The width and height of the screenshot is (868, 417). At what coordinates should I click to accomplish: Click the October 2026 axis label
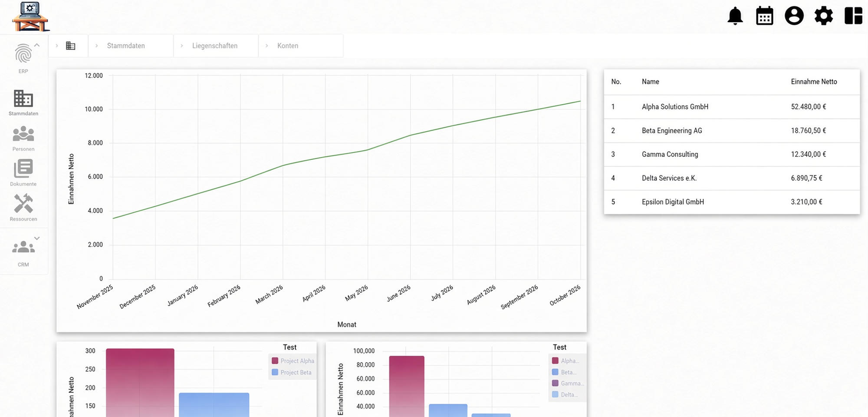click(565, 296)
